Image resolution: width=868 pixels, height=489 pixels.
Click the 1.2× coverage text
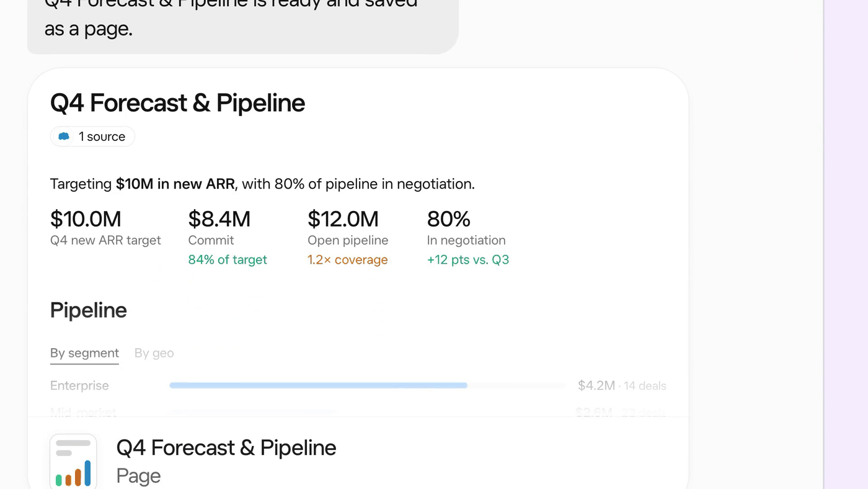pos(348,259)
